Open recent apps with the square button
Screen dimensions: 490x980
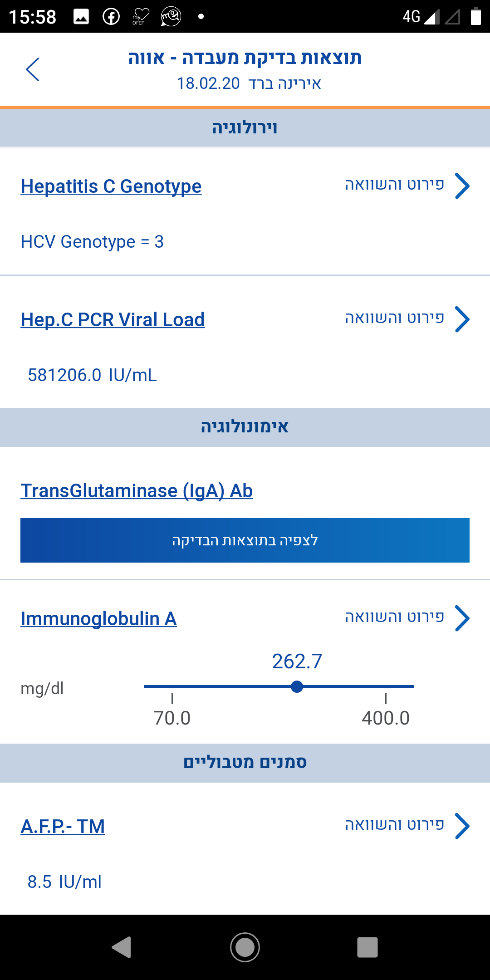[x=367, y=947]
